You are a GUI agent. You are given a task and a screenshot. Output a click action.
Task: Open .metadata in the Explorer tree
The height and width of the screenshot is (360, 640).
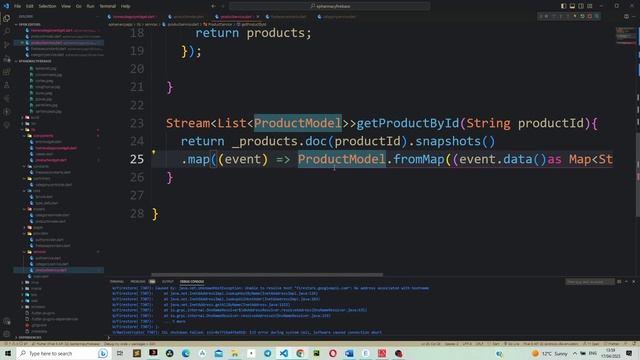pos(39,331)
